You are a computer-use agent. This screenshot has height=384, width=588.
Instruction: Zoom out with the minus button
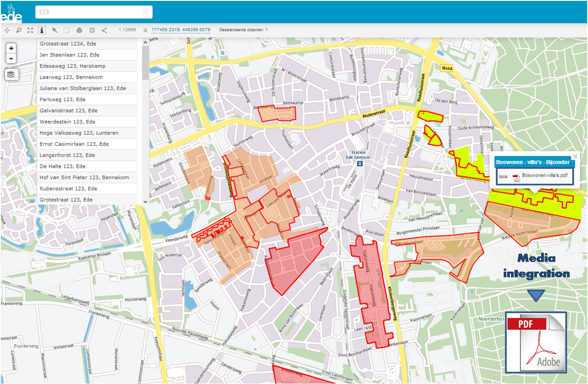(x=11, y=59)
